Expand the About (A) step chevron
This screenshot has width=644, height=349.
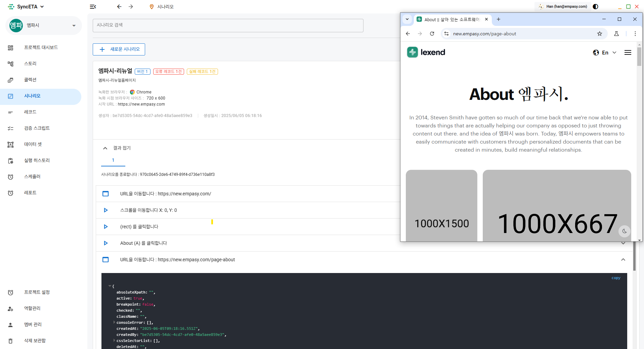(x=623, y=243)
